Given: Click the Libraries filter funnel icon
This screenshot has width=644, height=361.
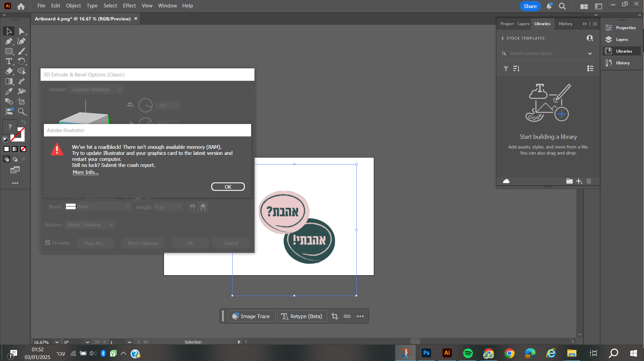Looking at the screenshot, I should click(506, 69).
